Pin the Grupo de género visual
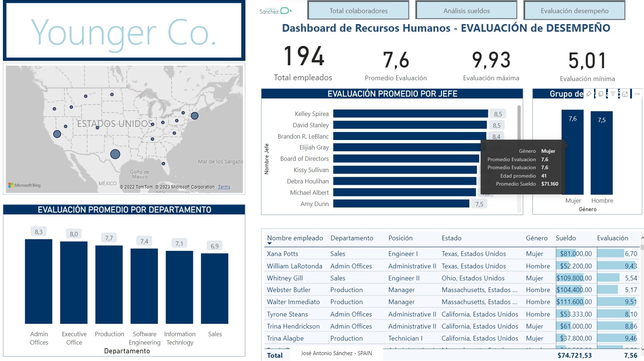644x361 pixels. [589, 94]
